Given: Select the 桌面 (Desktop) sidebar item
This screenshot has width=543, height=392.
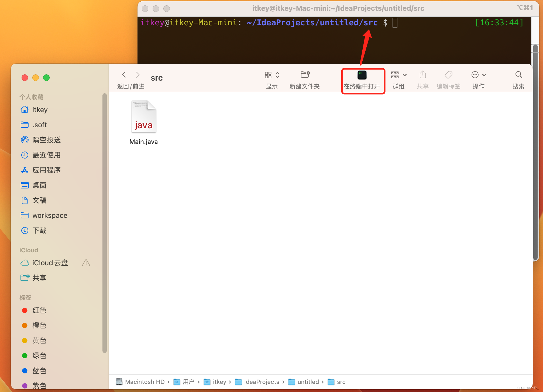Looking at the screenshot, I should 40,185.
